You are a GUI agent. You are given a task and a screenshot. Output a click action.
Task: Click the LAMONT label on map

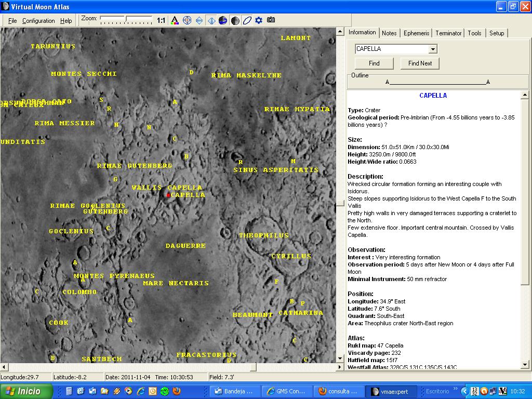click(296, 38)
